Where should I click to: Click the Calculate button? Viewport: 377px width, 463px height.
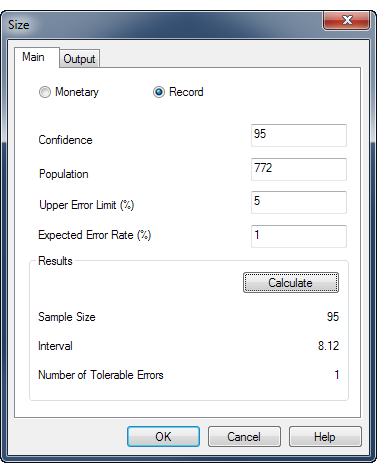(x=291, y=283)
